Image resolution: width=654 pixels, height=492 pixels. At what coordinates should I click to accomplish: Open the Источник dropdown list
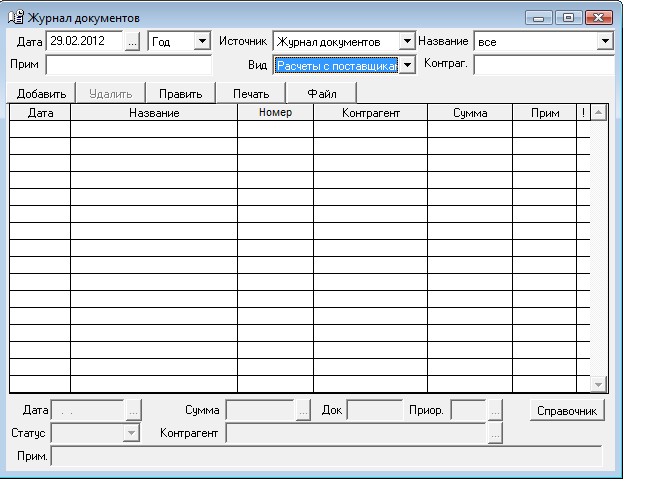406,42
